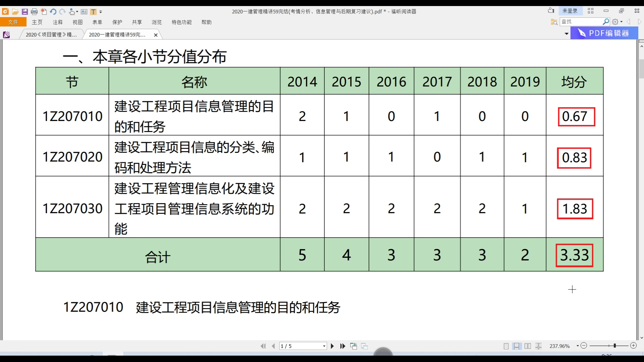The image size is (644, 362).
Task: Undo the last action
Action: pyautogui.click(x=53, y=12)
